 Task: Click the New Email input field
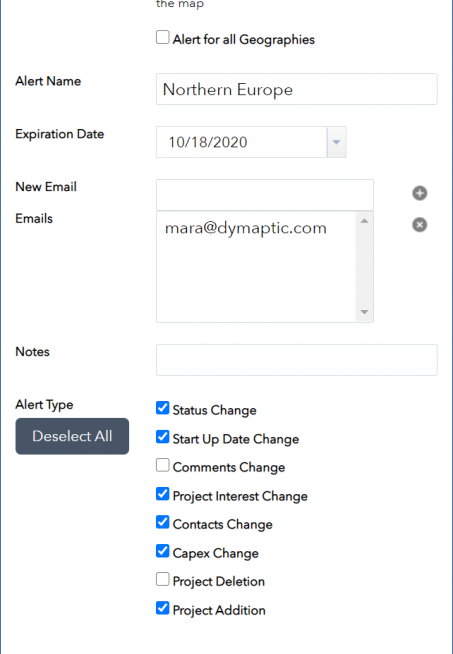[x=265, y=195]
